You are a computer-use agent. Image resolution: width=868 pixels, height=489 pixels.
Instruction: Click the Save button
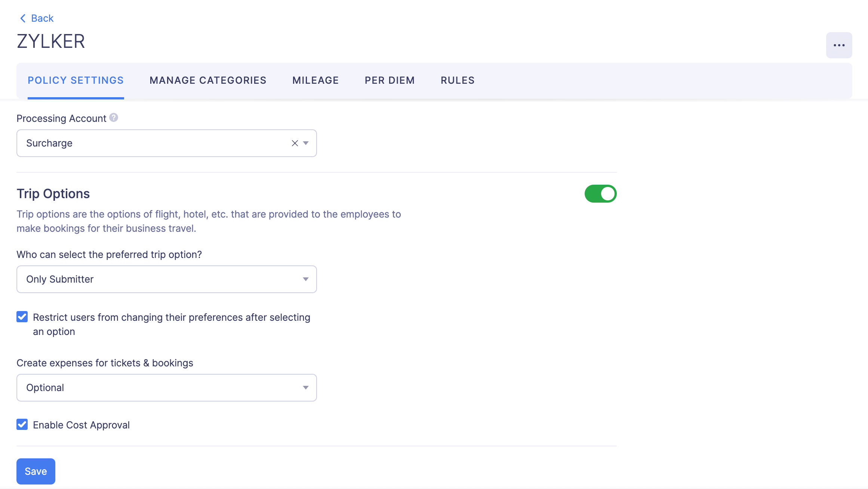tap(36, 471)
